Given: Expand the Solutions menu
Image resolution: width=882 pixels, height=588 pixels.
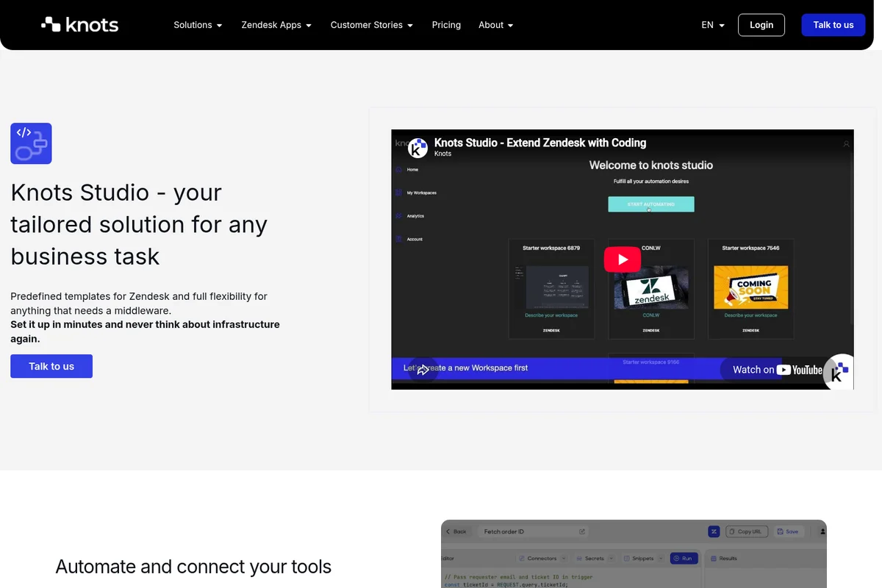Looking at the screenshot, I should (198, 25).
